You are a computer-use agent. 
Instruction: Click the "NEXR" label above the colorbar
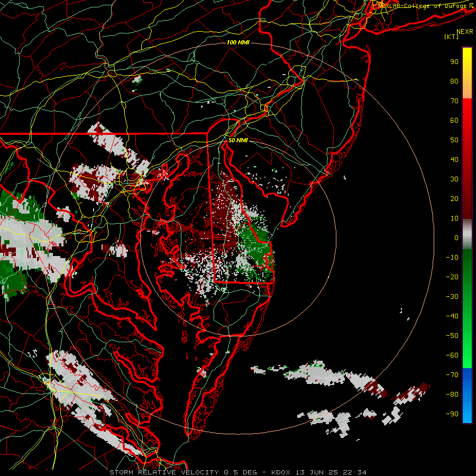(x=464, y=32)
